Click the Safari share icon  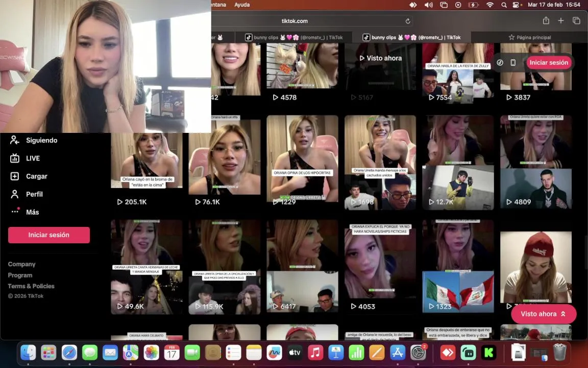coord(546,20)
